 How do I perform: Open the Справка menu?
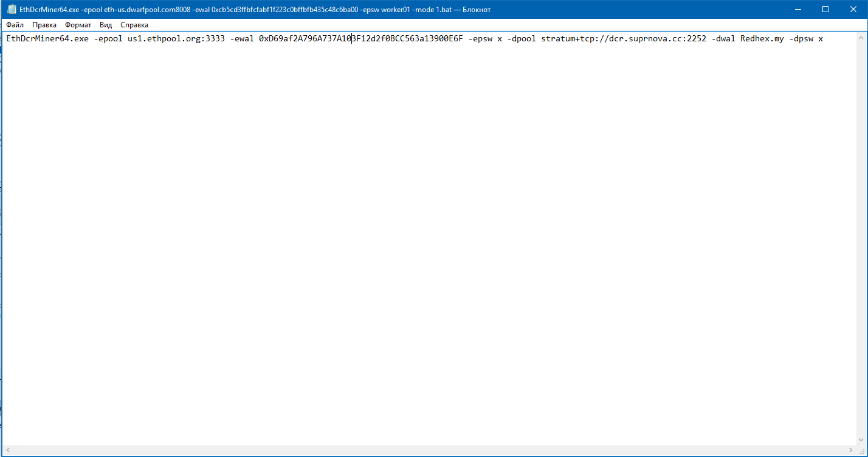(x=134, y=25)
